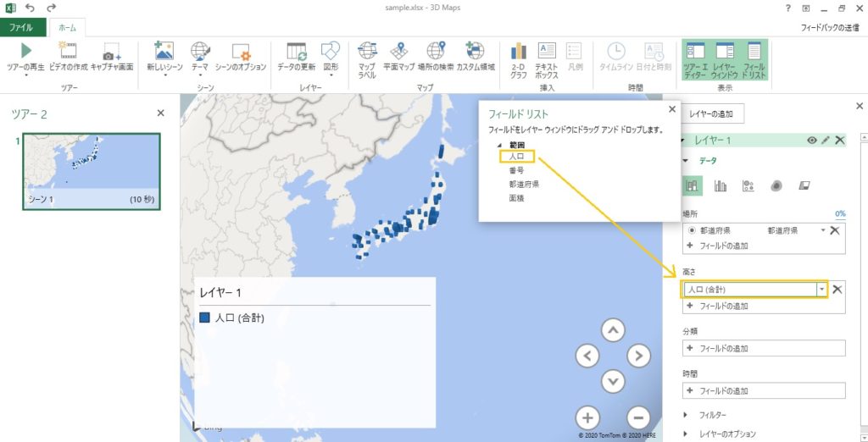The image size is (868, 442).
Task: Open the 人口 (合計) dropdown
Action: (x=821, y=290)
